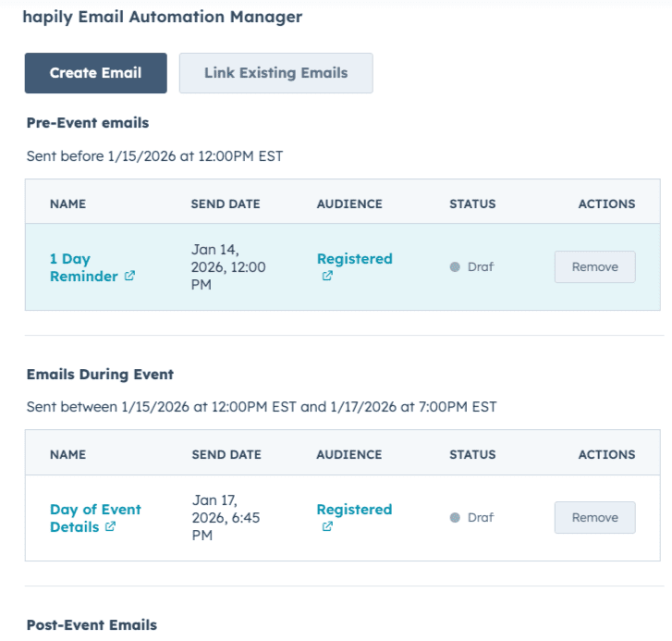This screenshot has width=672, height=641.
Task: Open Registered audience link in Pre-Event table
Action: pos(354,259)
